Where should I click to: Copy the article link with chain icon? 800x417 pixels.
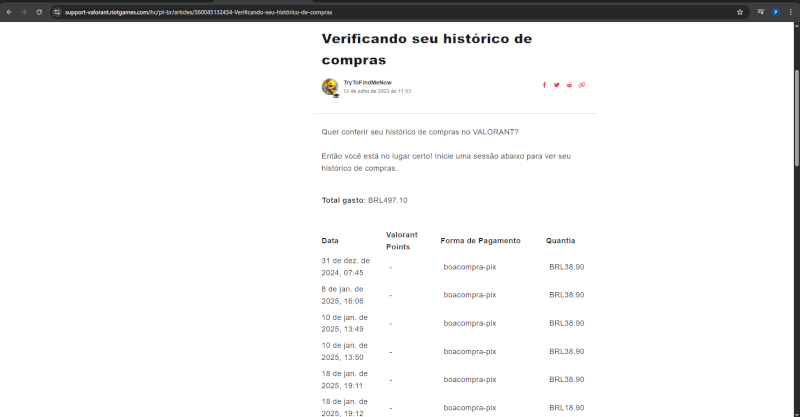582,85
